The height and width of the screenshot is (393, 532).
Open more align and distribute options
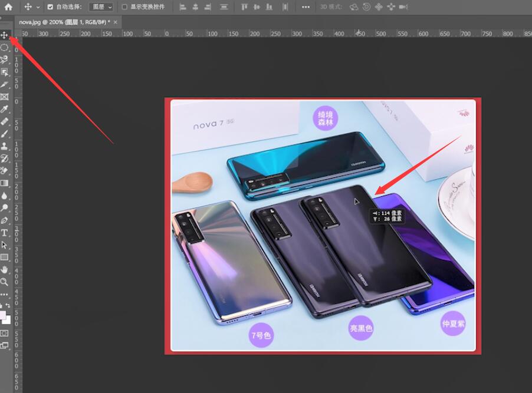[x=306, y=7]
